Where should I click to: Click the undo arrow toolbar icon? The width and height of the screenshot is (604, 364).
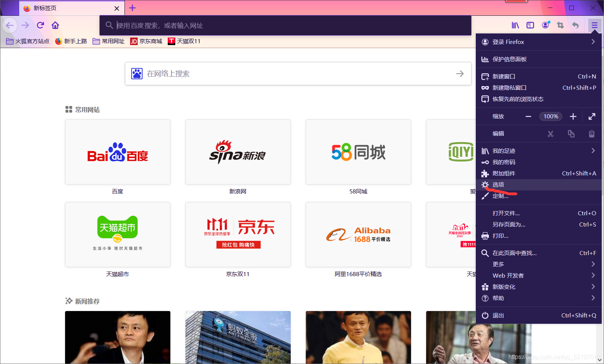[x=575, y=25]
